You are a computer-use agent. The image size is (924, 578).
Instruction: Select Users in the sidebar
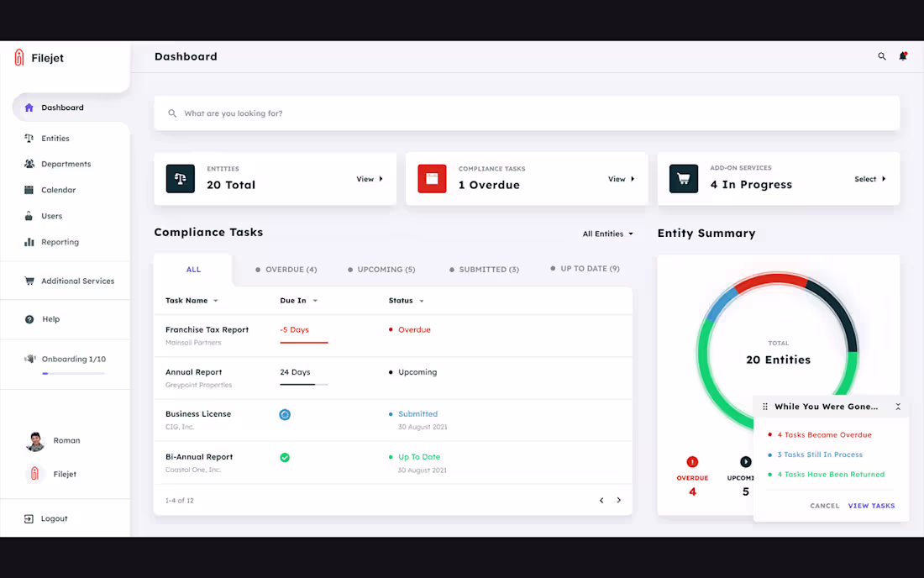[x=29, y=216]
